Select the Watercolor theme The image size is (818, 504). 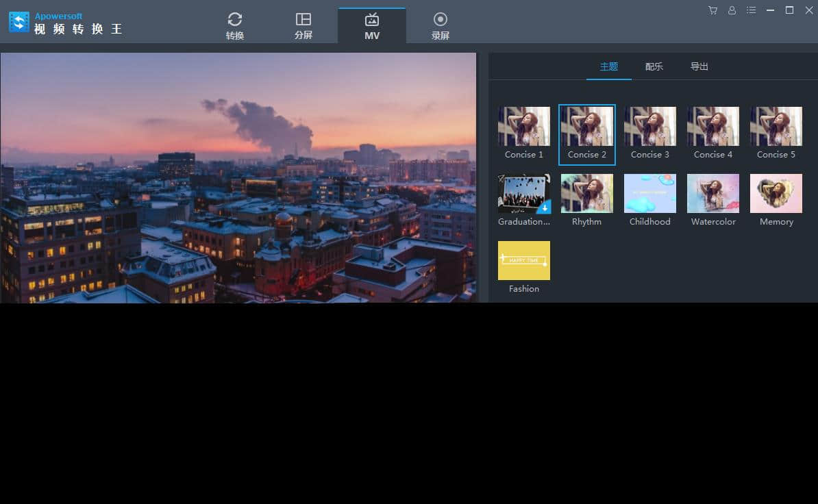tap(713, 194)
